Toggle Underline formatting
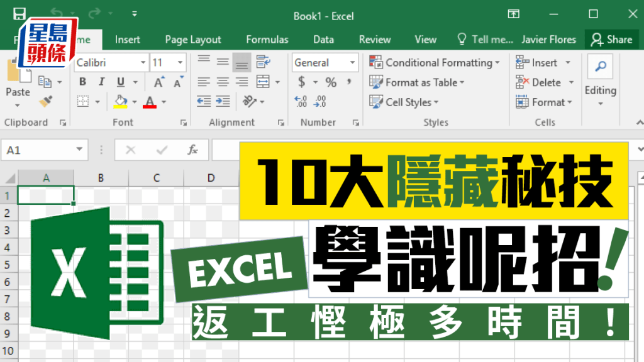Viewport: 644px width, 362px height. coord(120,82)
